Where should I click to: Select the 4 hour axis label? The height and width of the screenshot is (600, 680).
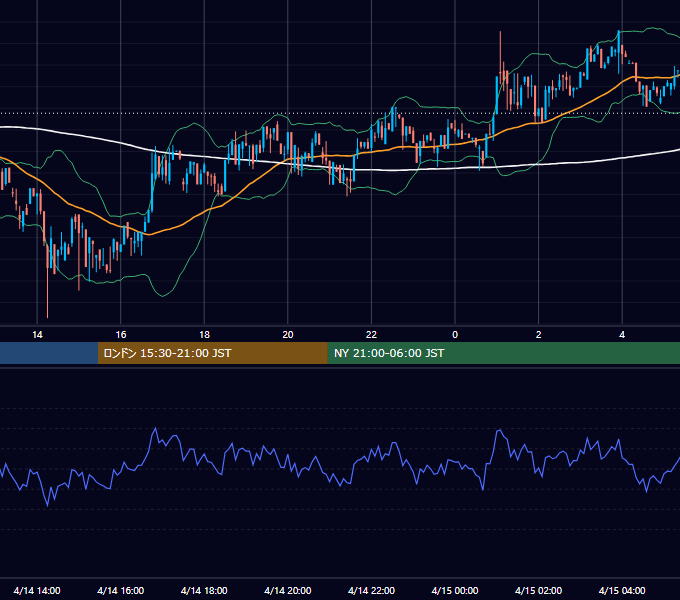tap(622, 335)
